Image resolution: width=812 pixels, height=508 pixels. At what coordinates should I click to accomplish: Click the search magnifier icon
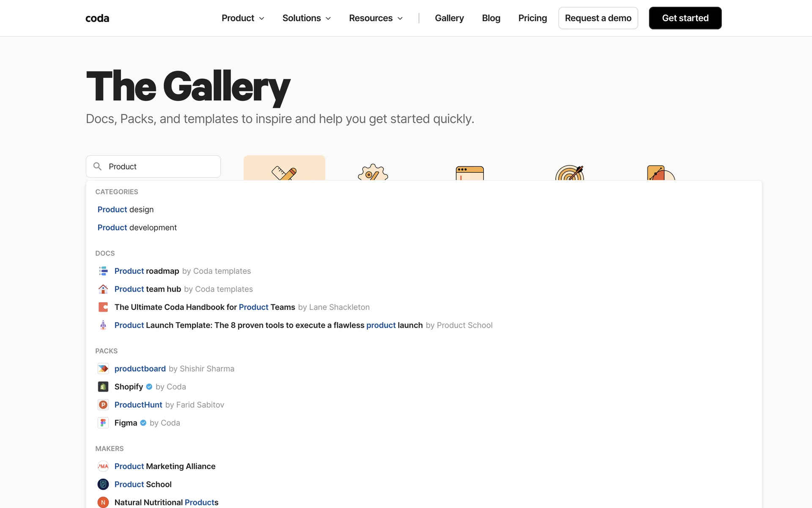coord(97,166)
